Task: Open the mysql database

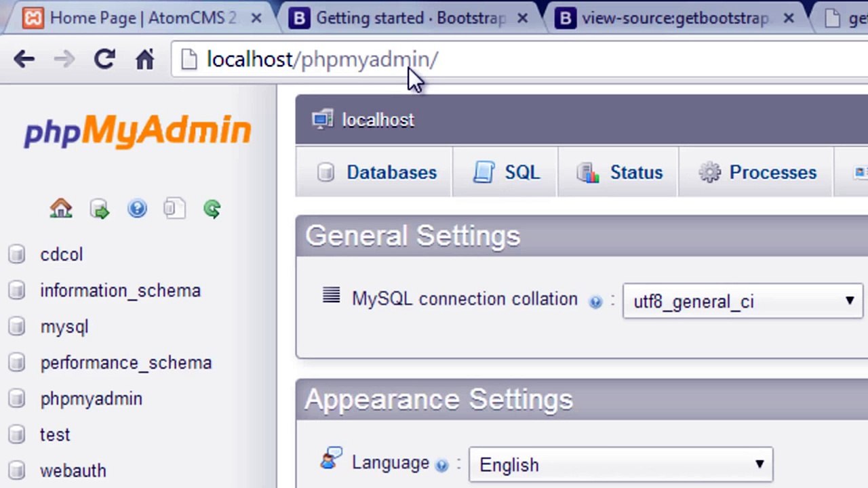Action: coord(64,327)
